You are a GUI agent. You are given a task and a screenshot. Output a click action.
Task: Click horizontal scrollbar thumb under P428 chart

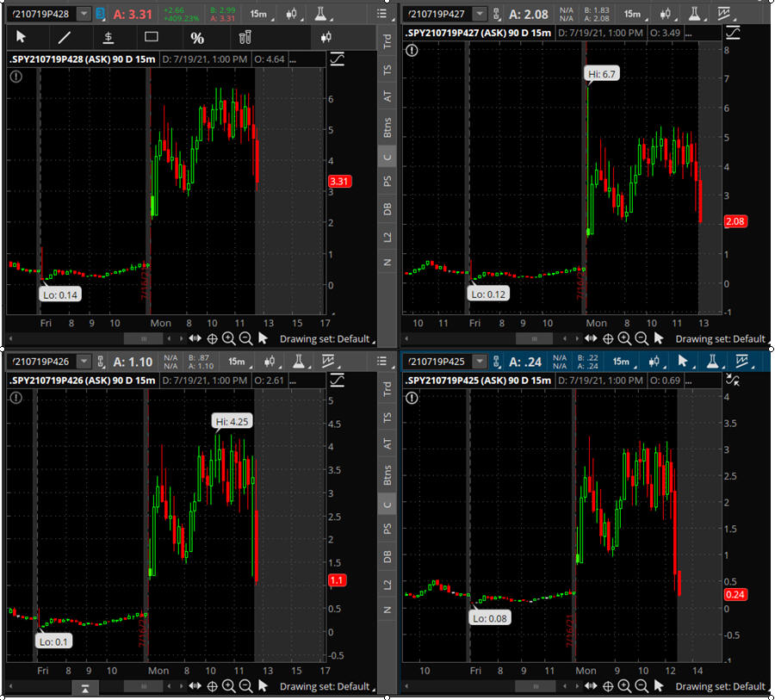[x=143, y=339]
